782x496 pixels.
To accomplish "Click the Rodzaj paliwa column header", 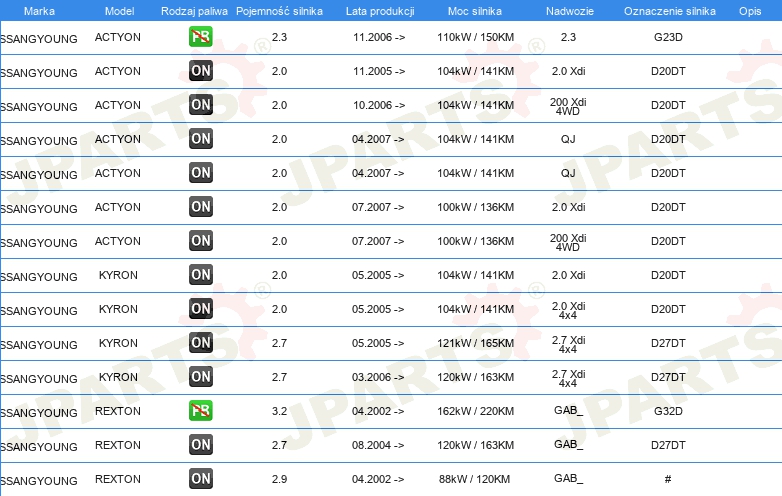I will coord(194,11).
